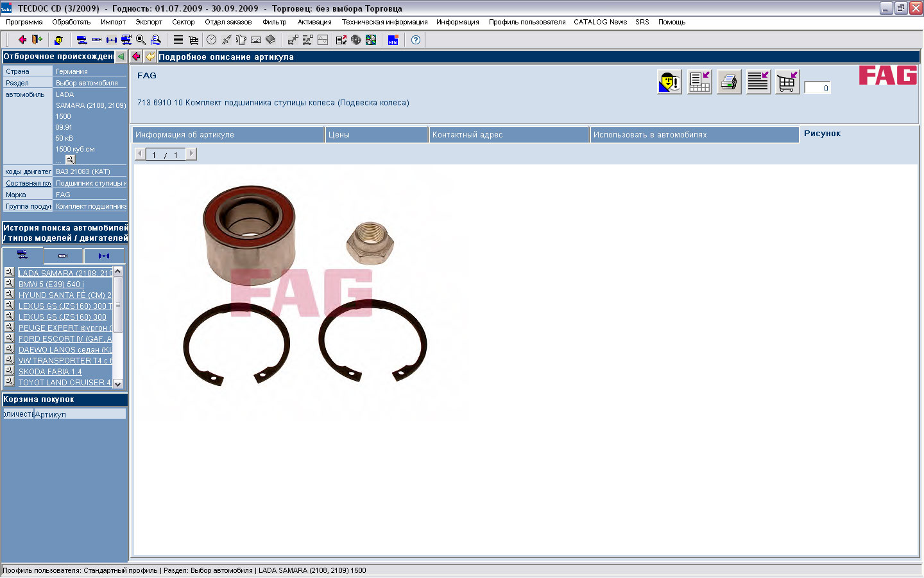Open the Фильтр menu
The width and height of the screenshot is (924, 578).
[275, 22]
